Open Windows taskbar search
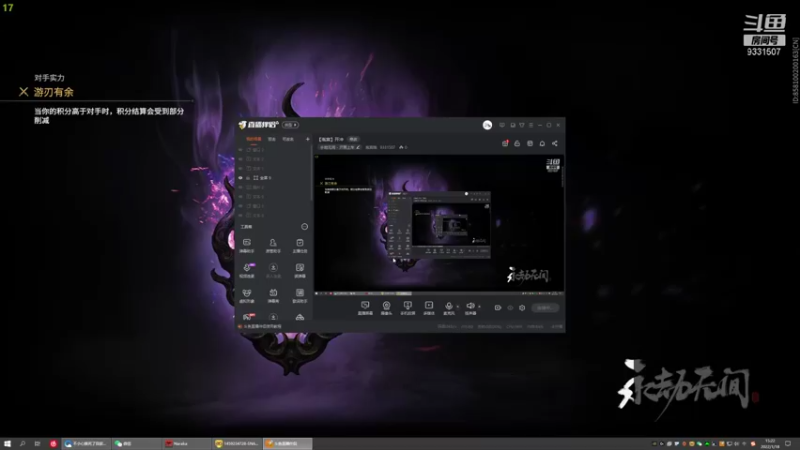The height and width of the screenshot is (450, 800). (x=22, y=444)
